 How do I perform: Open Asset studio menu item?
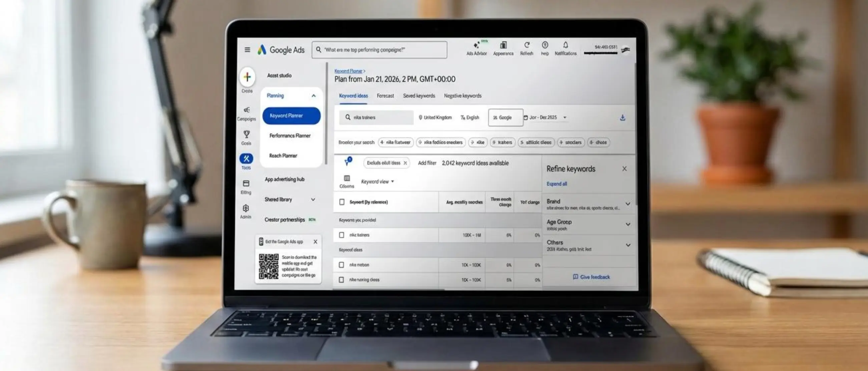click(x=279, y=75)
